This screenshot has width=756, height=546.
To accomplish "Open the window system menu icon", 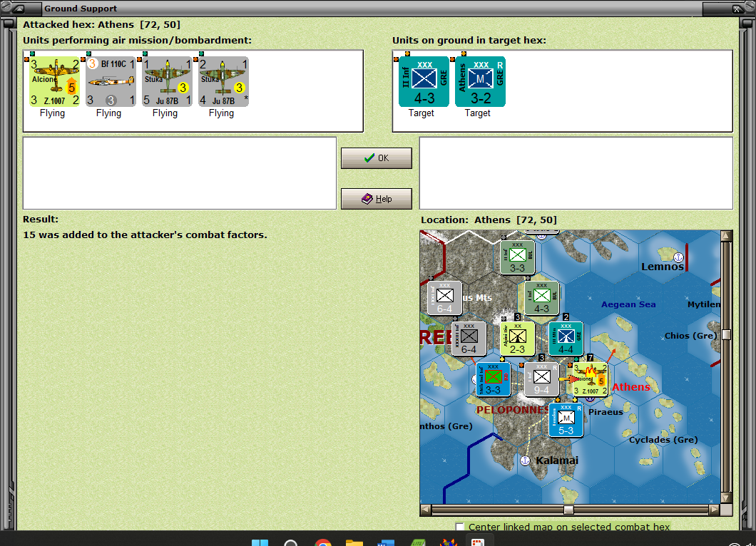I will 20,8.
